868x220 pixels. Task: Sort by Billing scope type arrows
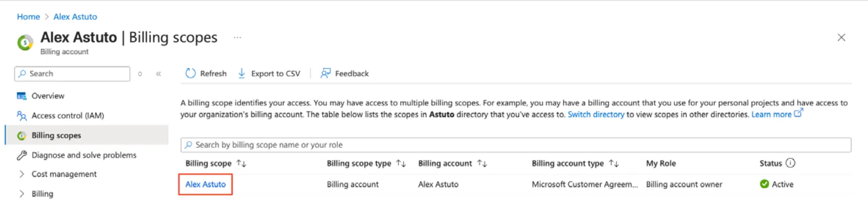[401, 164]
